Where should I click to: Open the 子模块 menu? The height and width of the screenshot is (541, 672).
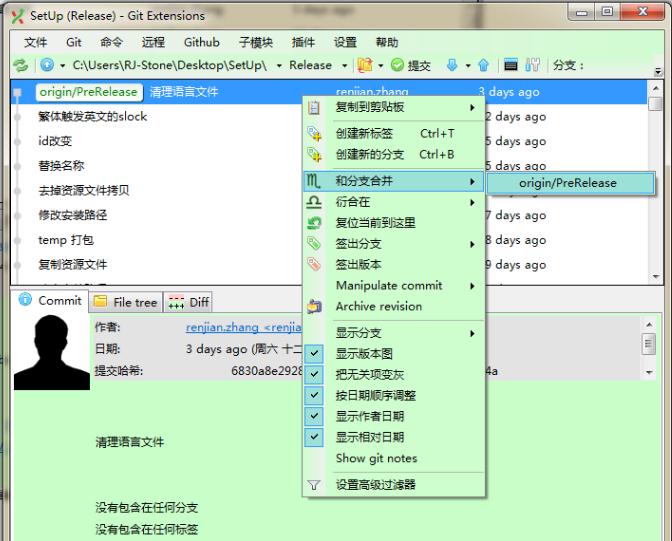tap(256, 42)
